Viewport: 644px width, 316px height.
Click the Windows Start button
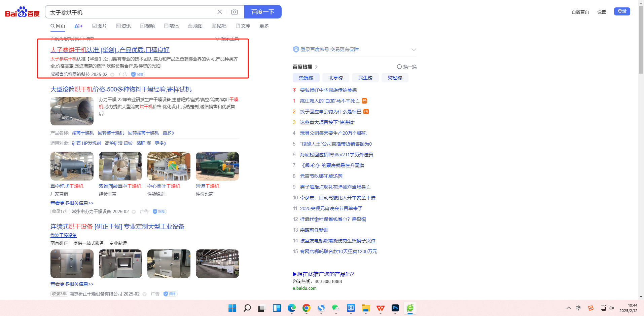pos(232,308)
